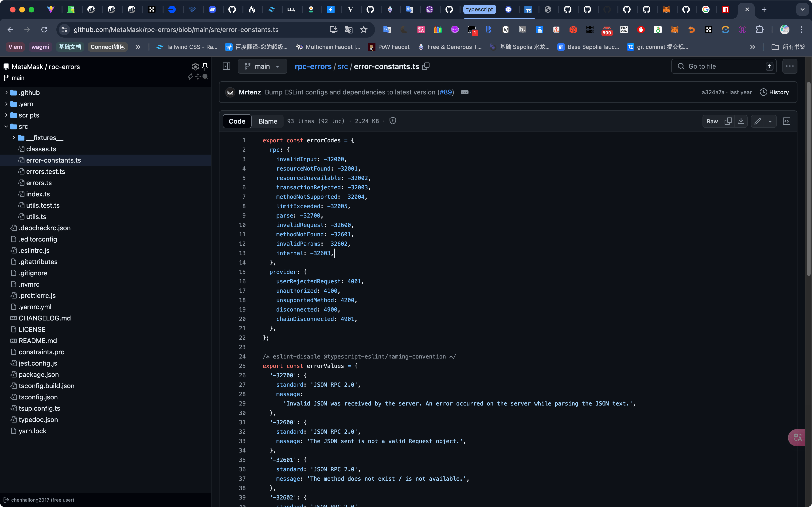Switch to the Code view tab

237,121
